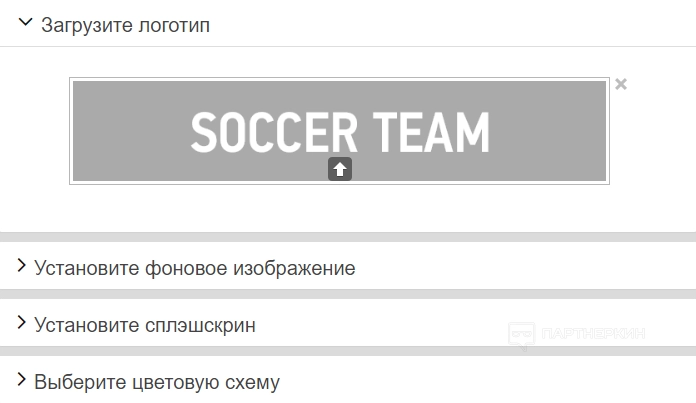Image resolution: width=696 pixels, height=403 pixels.
Task: Click empty space in "Установите фоновое изображение" row
Action: click(520, 268)
